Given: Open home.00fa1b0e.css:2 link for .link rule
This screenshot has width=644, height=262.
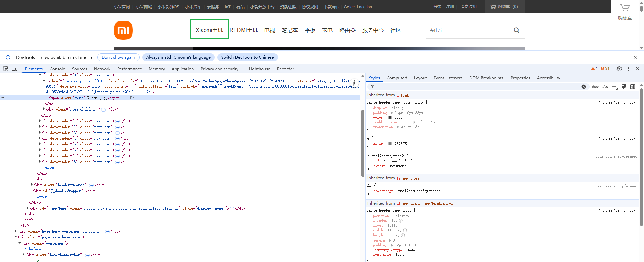Looking at the screenshot, I should 618,103.
